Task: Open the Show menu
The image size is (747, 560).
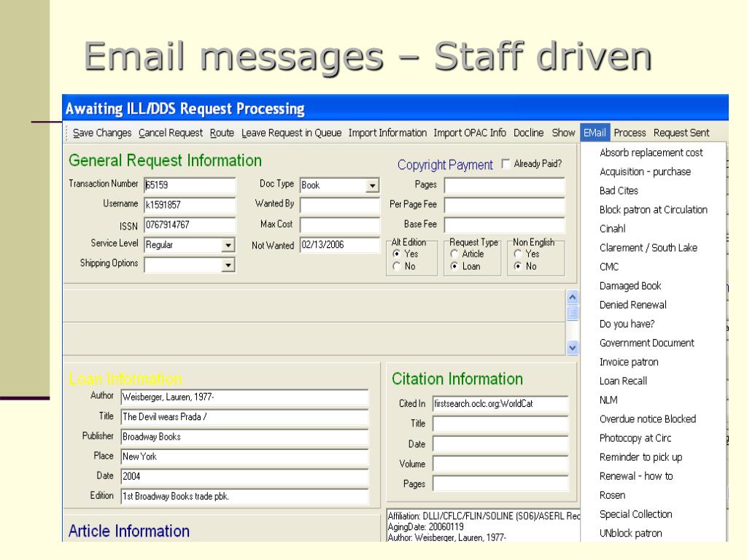Action: [x=563, y=133]
